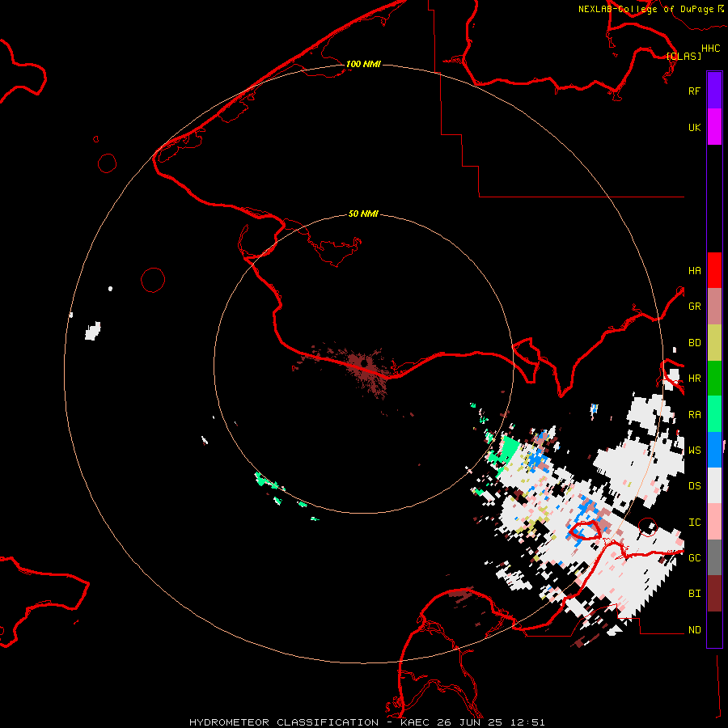The height and width of the screenshot is (728, 728).
Task: Click the BI brown legend swatch
Action: [714, 594]
